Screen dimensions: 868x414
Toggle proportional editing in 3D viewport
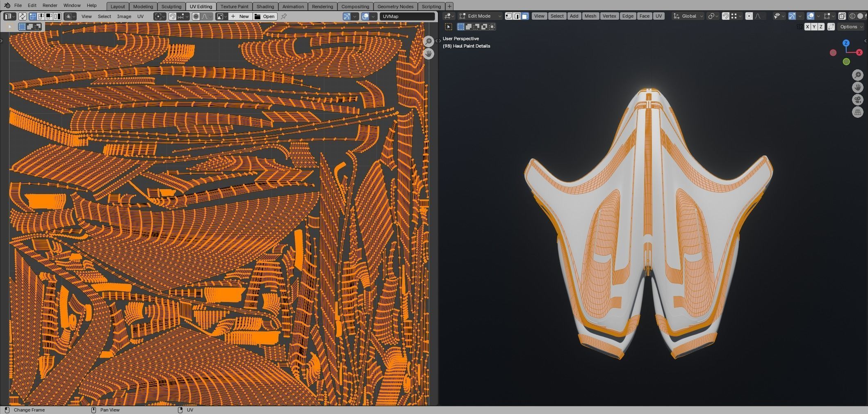[x=749, y=16]
